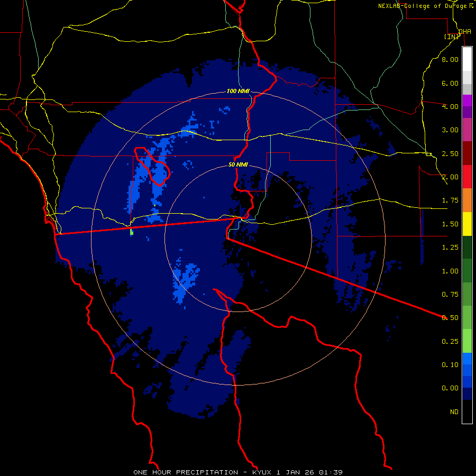The width and height of the screenshot is (476, 476).
Task: Click the 1.25 legend value
Action: (450, 248)
